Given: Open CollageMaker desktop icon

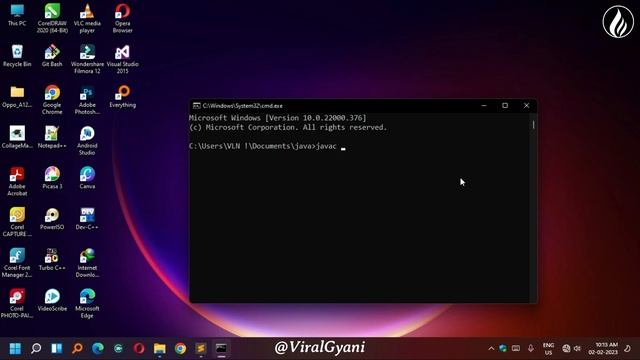Looking at the screenshot, I should click(x=17, y=138).
